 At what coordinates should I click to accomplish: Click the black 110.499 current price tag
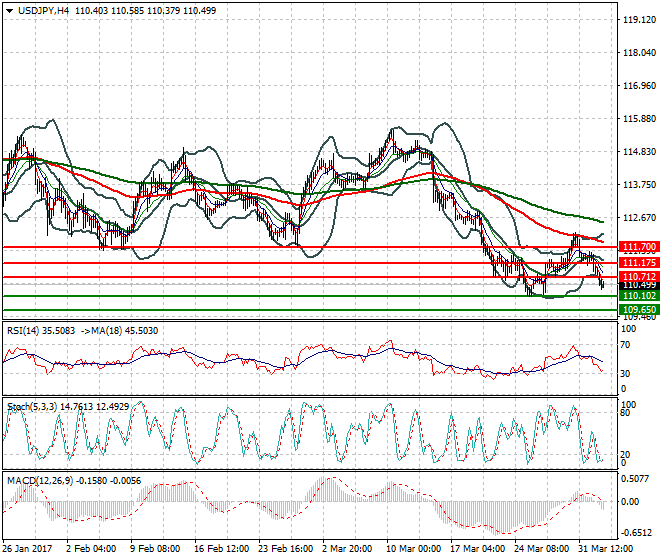pyautogui.click(x=638, y=286)
